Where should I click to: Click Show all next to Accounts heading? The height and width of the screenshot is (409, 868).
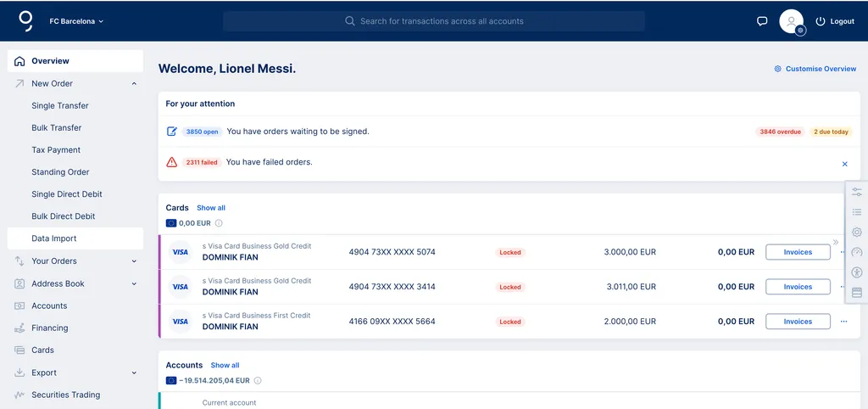point(225,365)
